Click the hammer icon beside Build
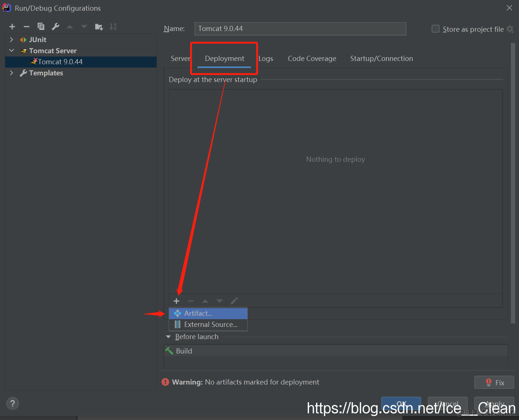519x420 pixels. pyautogui.click(x=169, y=351)
